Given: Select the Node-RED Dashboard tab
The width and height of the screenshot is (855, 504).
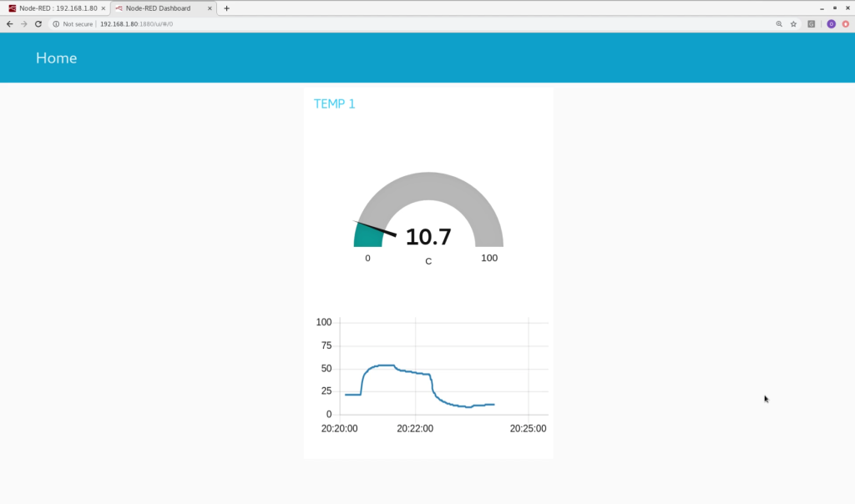Looking at the screenshot, I should pyautogui.click(x=157, y=8).
